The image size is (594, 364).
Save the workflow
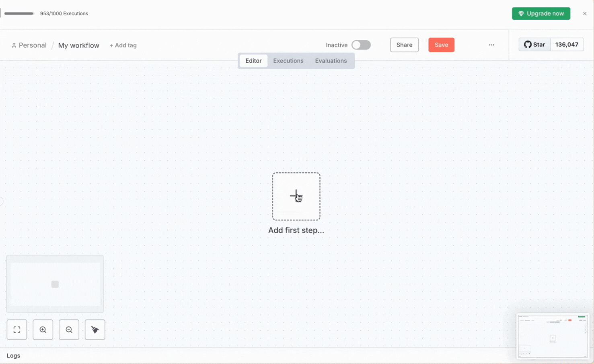(441, 45)
